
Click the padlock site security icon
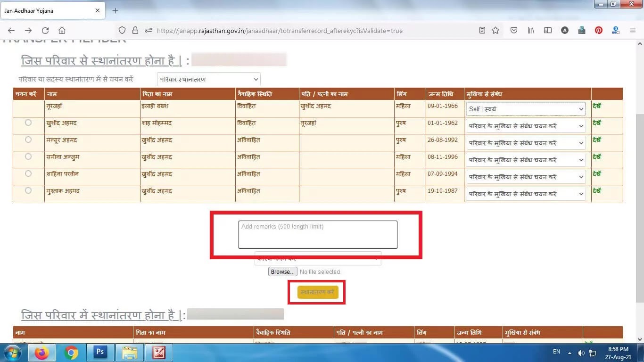[x=135, y=31]
